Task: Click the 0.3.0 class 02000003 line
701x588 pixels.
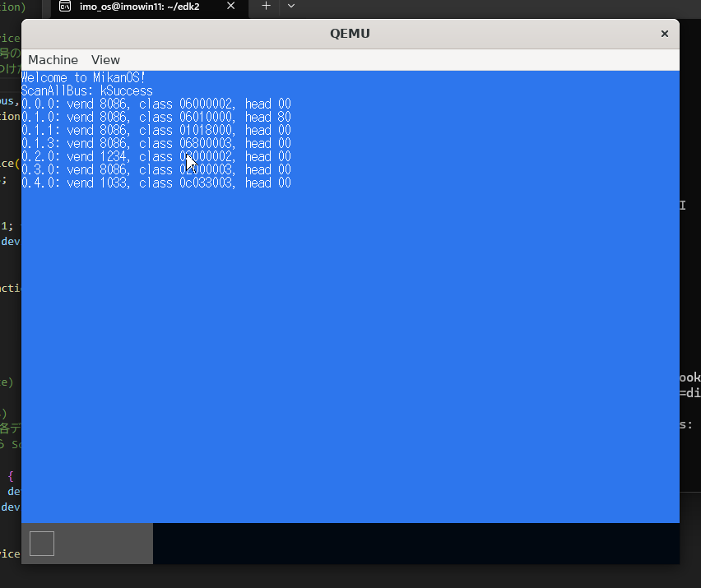Action: click(156, 170)
